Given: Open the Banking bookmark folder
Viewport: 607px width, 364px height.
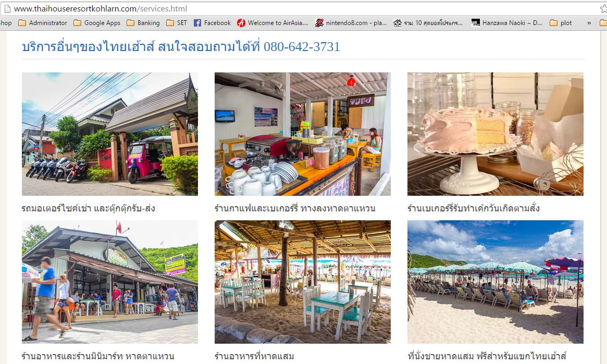Looking at the screenshot, I should pyautogui.click(x=143, y=23).
